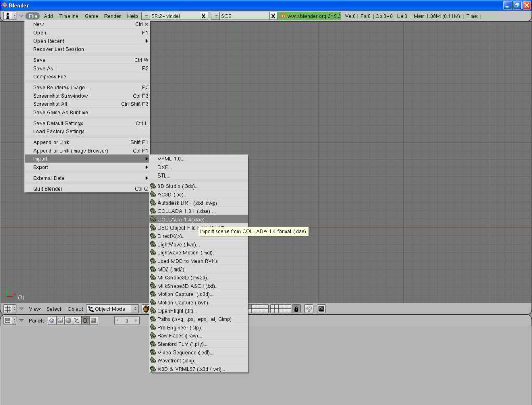
Task: Choose COLLADA 1.4 (.dae) import option
Action: tap(183, 220)
